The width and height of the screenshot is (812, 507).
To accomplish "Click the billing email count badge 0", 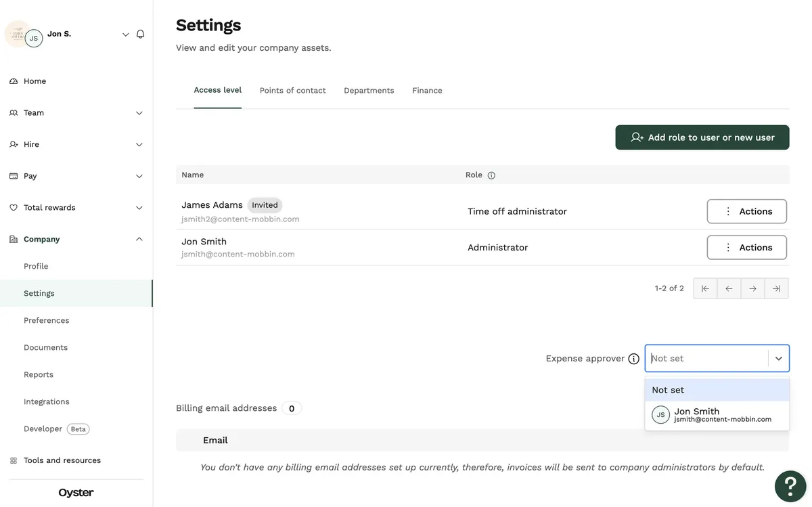I will 292,408.
